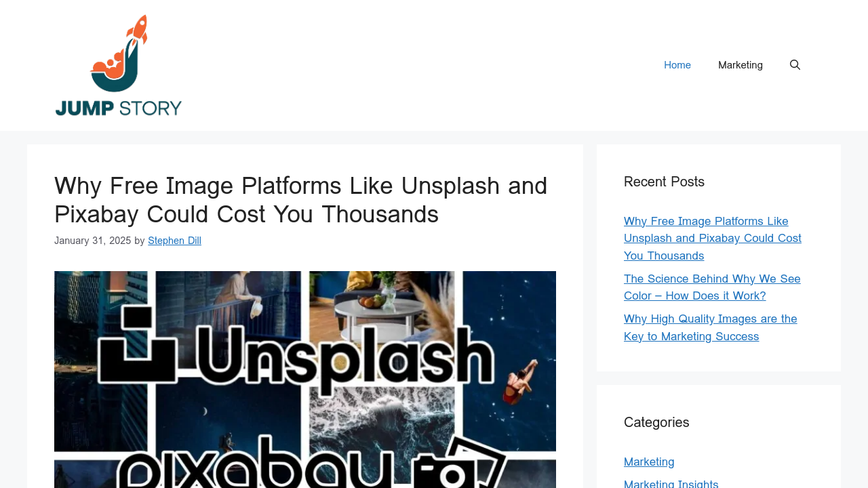
Task: Go to the Home menu item
Action: 677,65
